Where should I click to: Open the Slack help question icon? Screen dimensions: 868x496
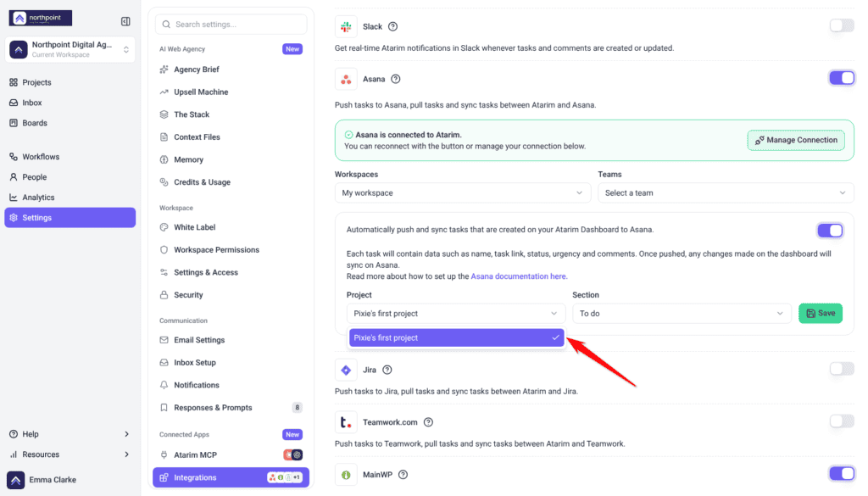coord(393,26)
